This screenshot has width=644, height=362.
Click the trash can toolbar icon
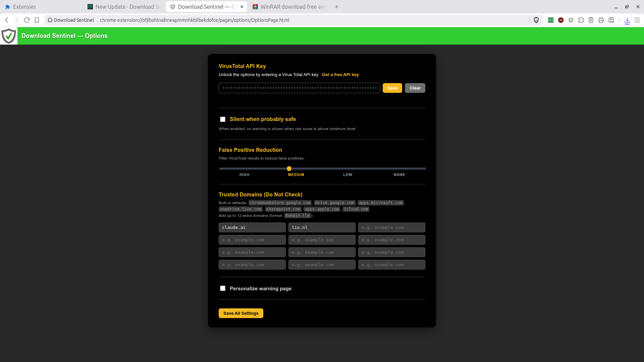coord(591,20)
